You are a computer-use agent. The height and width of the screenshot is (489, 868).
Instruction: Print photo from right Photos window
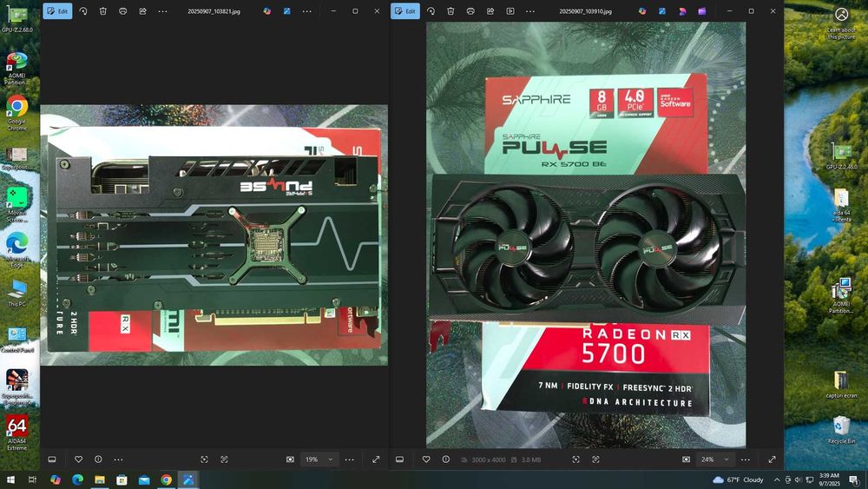(x=470, y=11)
